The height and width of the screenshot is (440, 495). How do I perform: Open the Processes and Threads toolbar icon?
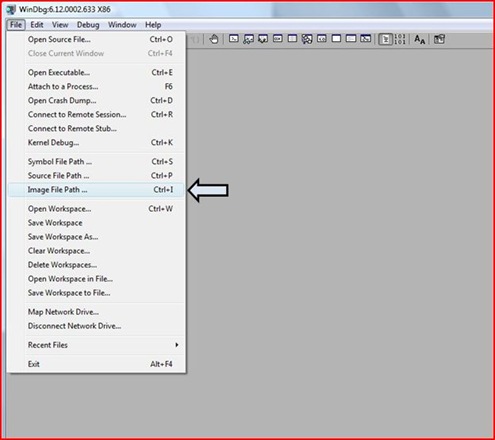(x=351, y=39)
